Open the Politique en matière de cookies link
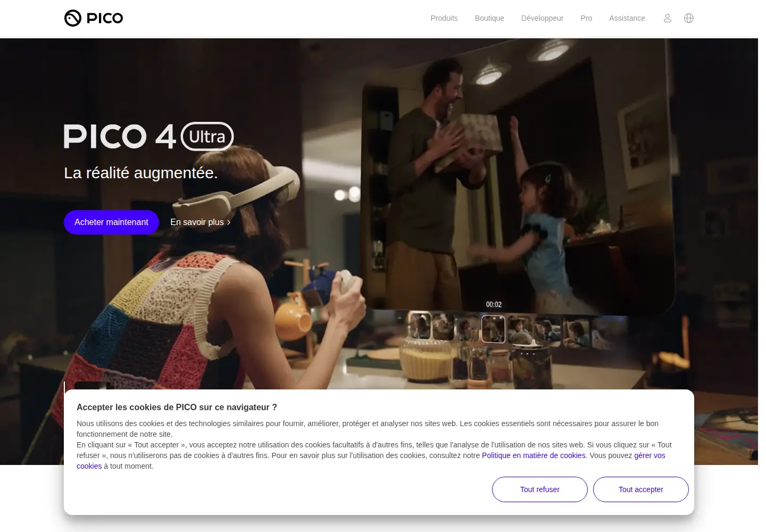766x532 pixels. point(534,455)
